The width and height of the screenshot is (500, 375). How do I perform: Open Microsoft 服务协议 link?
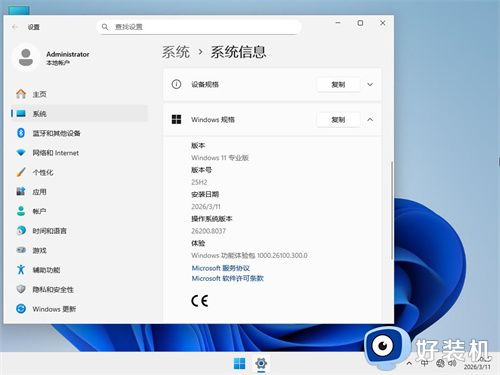(221, 268)
